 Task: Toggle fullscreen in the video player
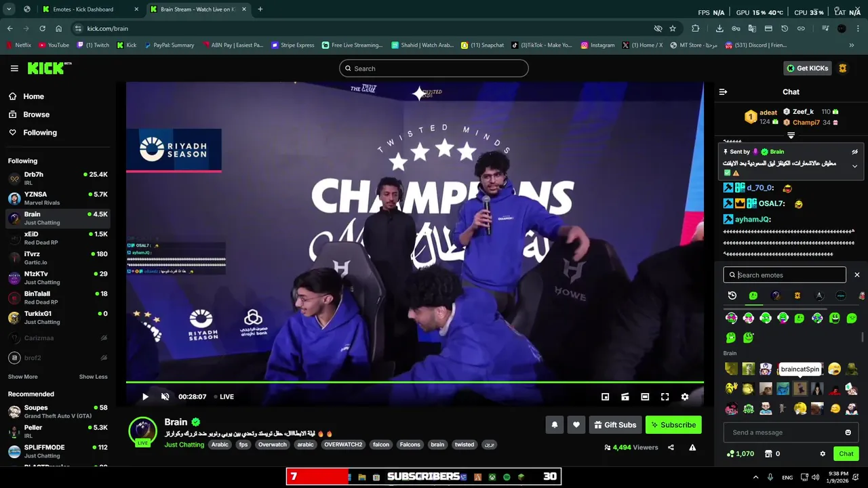(x=665, y=396)
